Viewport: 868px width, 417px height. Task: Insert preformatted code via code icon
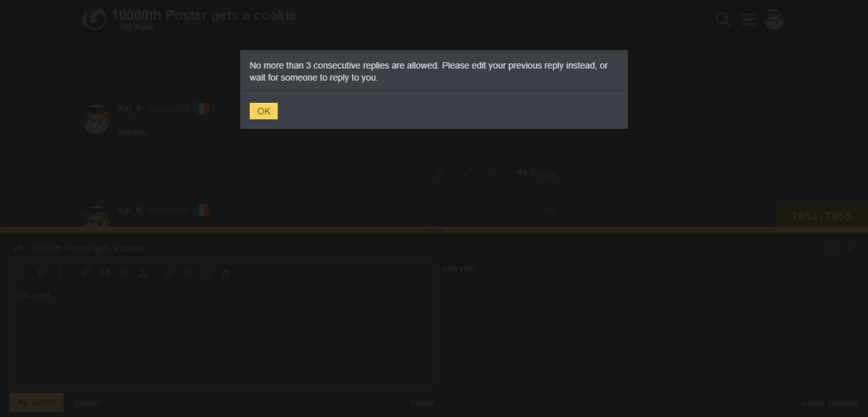coord(124,273)
